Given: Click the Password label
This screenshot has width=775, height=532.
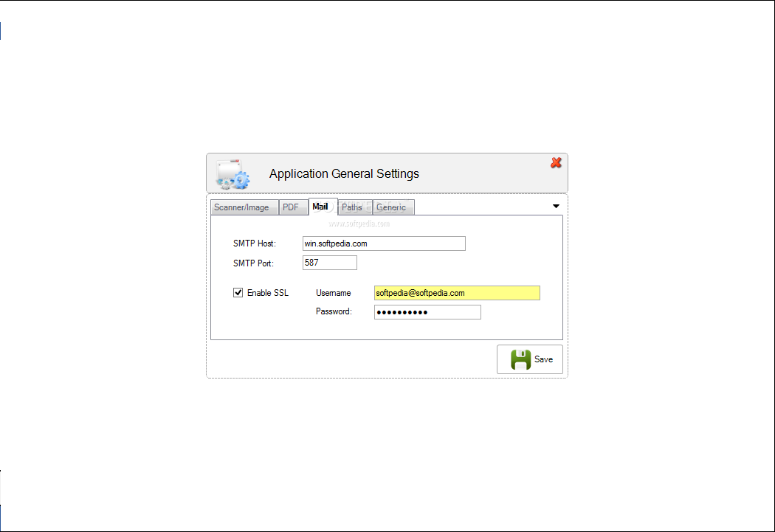Looking at the screenshot, I should 334,311.
